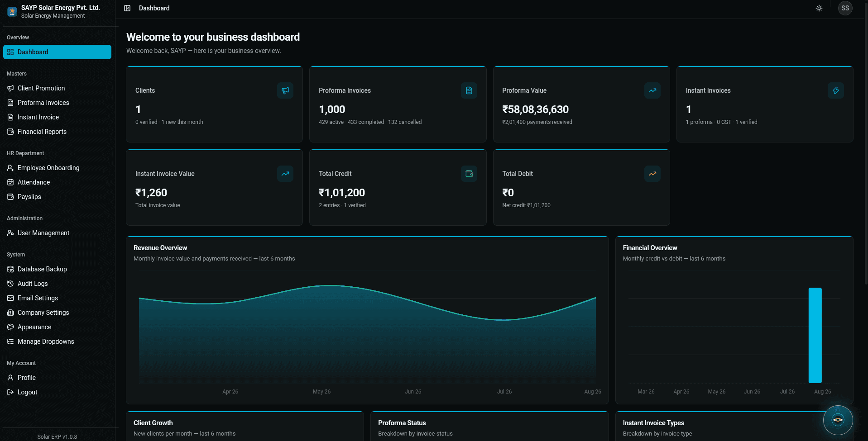The height and width of the screenshot is (441, 868).
Task: Open Appearance settings
Action: [x=57, y=327]
